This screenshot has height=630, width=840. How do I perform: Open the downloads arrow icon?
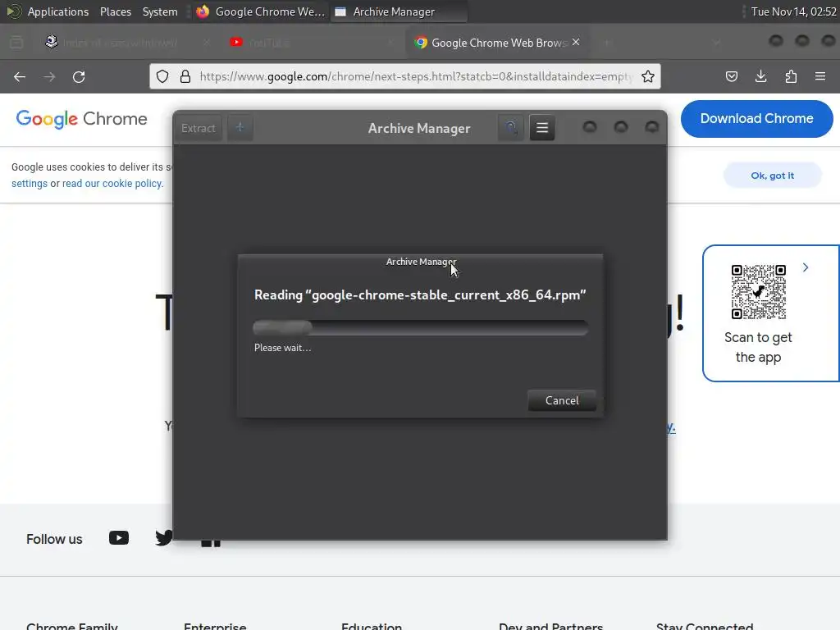tap(760, 76)
